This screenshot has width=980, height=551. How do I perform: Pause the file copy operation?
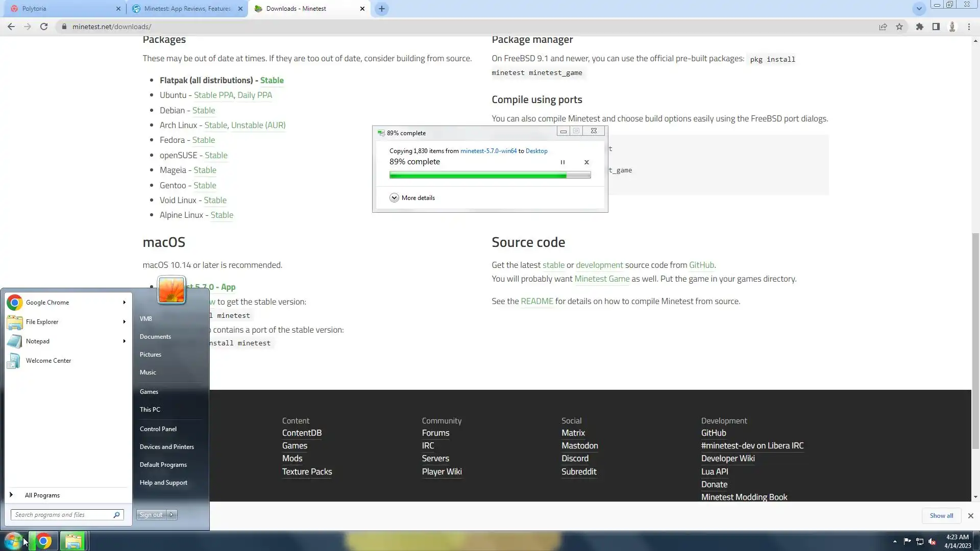[562, 162]
